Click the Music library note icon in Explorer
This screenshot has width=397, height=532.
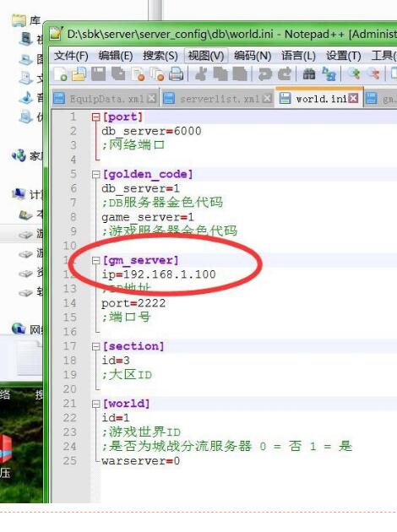pyautogui.click(x=26, y=97)
